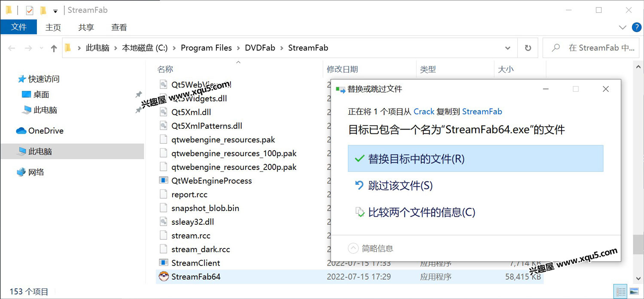Select QtWebEngineProcess application
Screen dimensions: 644x299
tap(211, 181)
